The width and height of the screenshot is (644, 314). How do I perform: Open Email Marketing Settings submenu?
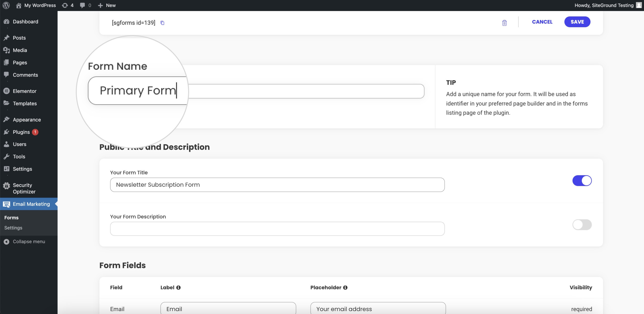(13, 228)
